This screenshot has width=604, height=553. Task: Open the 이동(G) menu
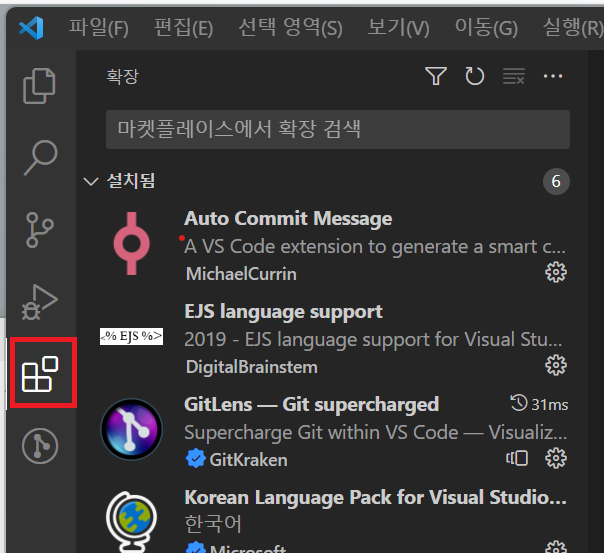click(x=486, y=28)
